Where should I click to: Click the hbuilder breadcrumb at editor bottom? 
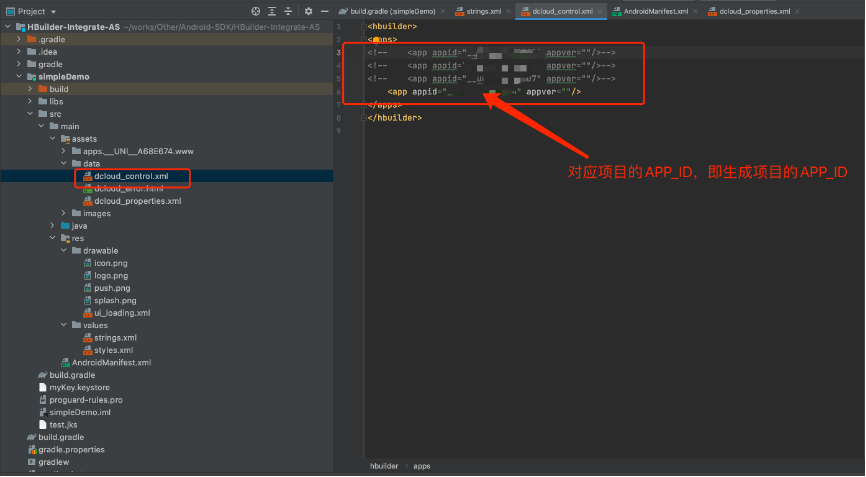384,466
